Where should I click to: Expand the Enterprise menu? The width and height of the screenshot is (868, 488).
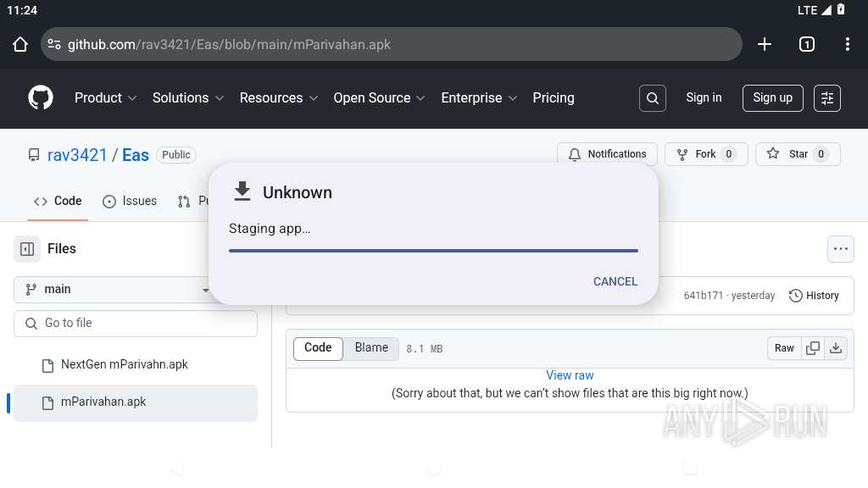coord(479,98)
